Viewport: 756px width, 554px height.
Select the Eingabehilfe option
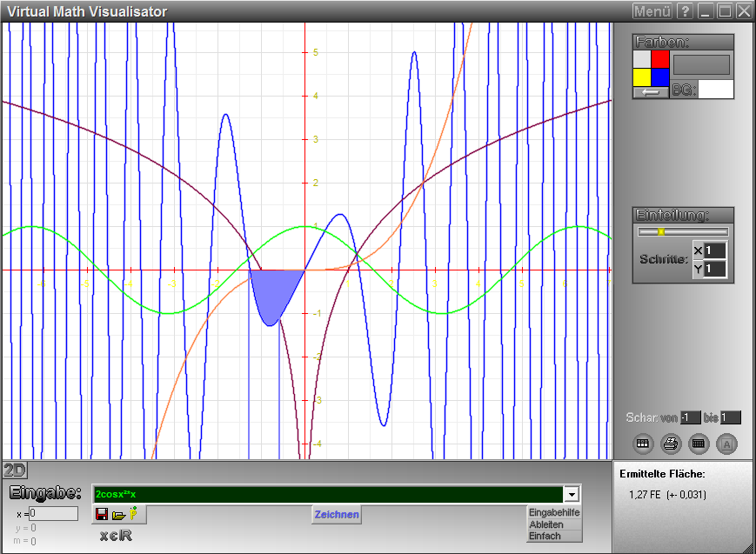click(x=554, y=512)
